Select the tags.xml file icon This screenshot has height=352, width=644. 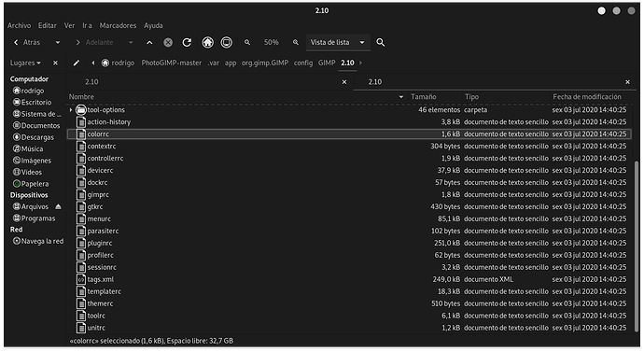coord(81,279)
